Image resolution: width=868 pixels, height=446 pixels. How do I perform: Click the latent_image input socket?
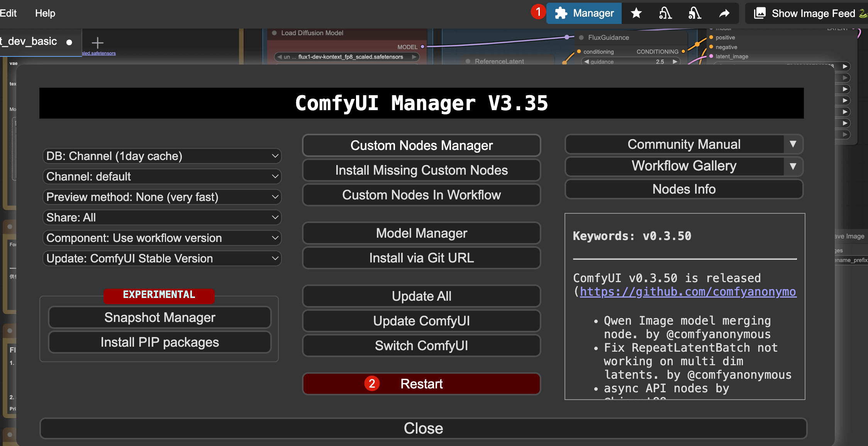[x=711, y=56]
